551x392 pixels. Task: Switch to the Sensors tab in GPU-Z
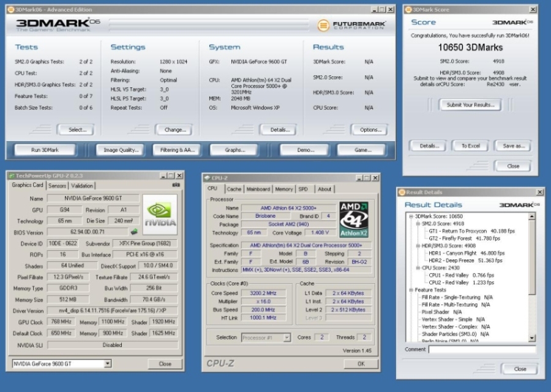coord(57,186)
